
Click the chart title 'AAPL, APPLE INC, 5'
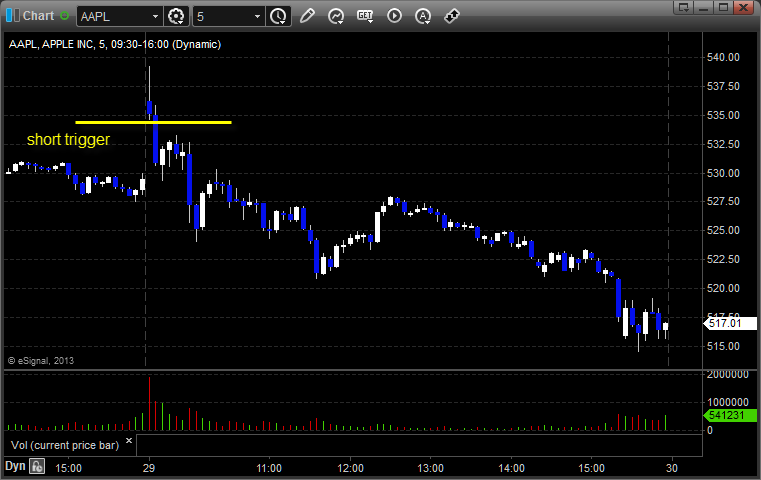tap(58, 44)
